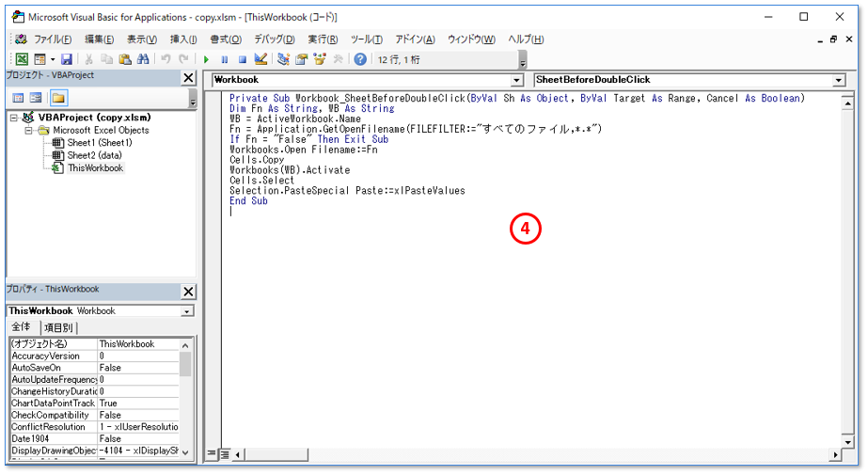Click the Insert UserForm icon
This screenshot has height=475, width=868.
pos(39,59)
